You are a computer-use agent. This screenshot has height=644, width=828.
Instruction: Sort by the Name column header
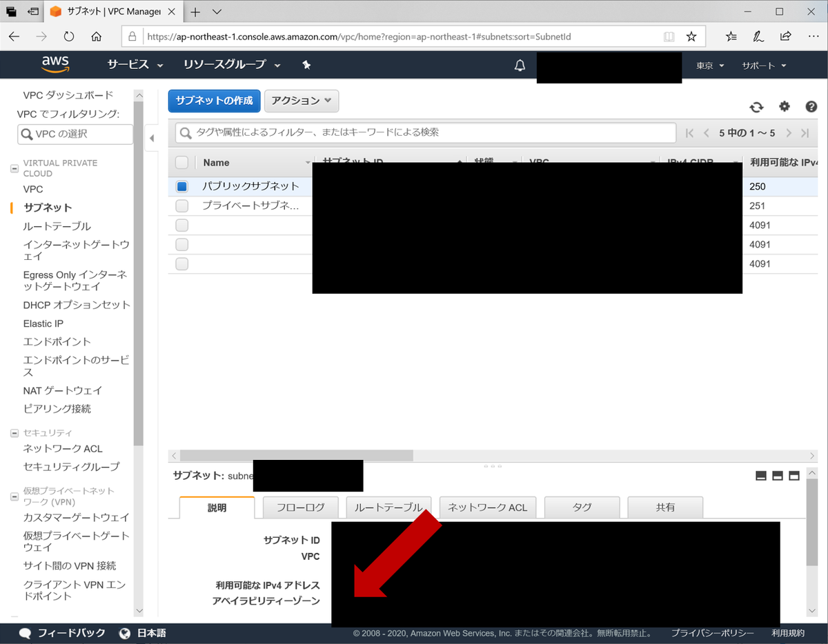tap(216, 163)
